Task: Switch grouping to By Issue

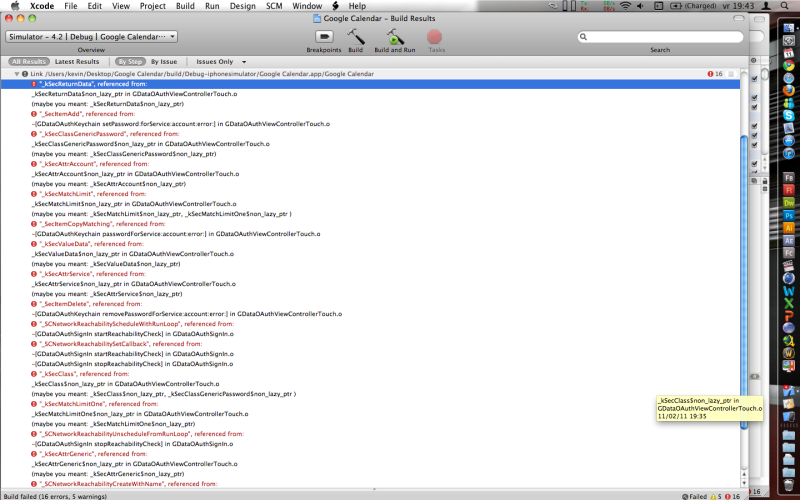Action: (x=163, y=61)
